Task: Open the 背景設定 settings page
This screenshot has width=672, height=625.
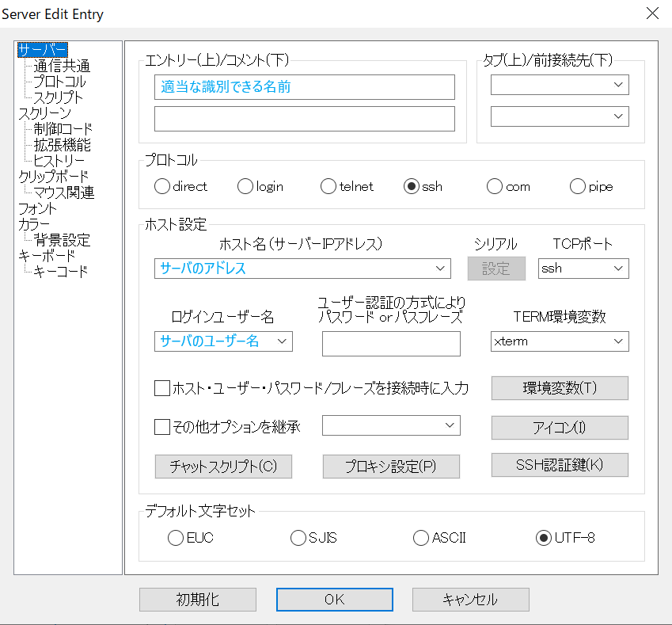Action: (x=63, y=240)
